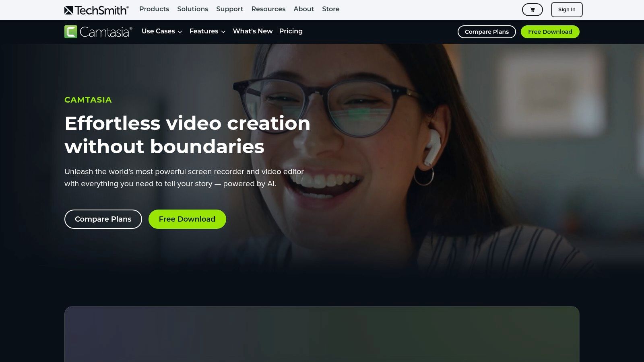The image size is (644, 362).
Task: Click the Effortless video creation headline
Action: (x=187, y=135)
